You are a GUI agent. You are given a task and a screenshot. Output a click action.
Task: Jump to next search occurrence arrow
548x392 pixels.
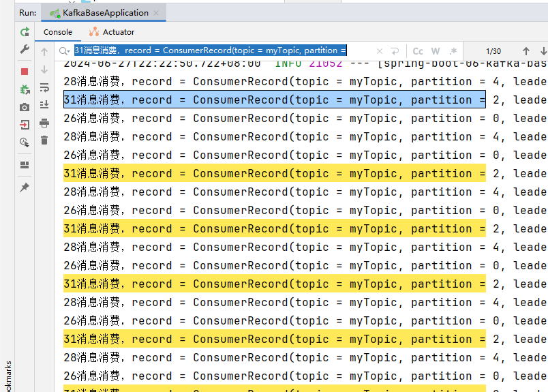(543, 51)
